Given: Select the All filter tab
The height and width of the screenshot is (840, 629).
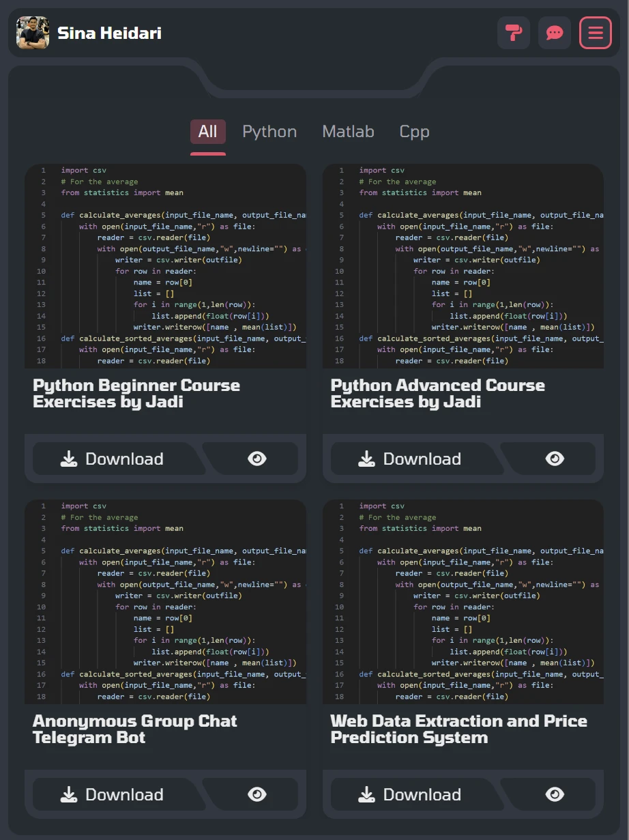Looking at the screenshot, I should coord(207,132).
